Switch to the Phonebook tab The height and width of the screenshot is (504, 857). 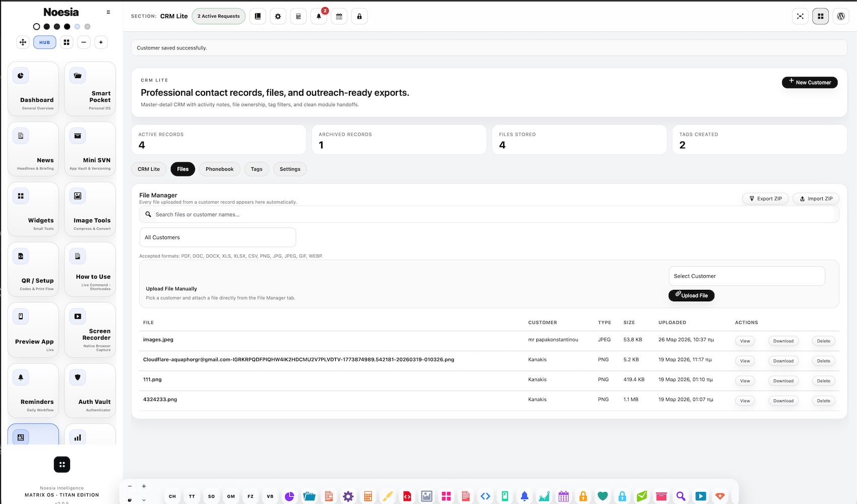pos(220,169)
